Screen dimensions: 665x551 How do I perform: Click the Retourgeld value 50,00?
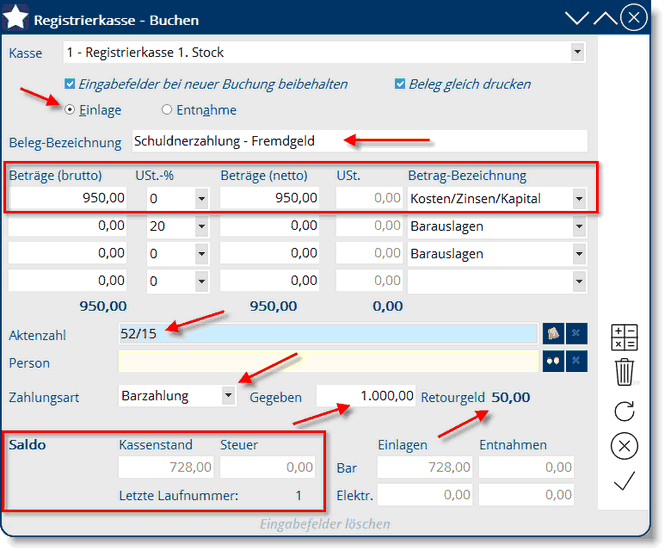[x=511, y=397]
